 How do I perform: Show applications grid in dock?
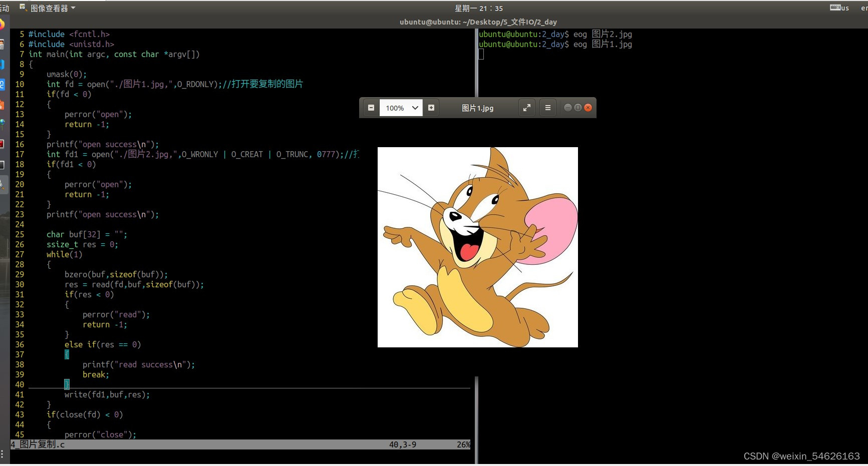click(2, 454)
